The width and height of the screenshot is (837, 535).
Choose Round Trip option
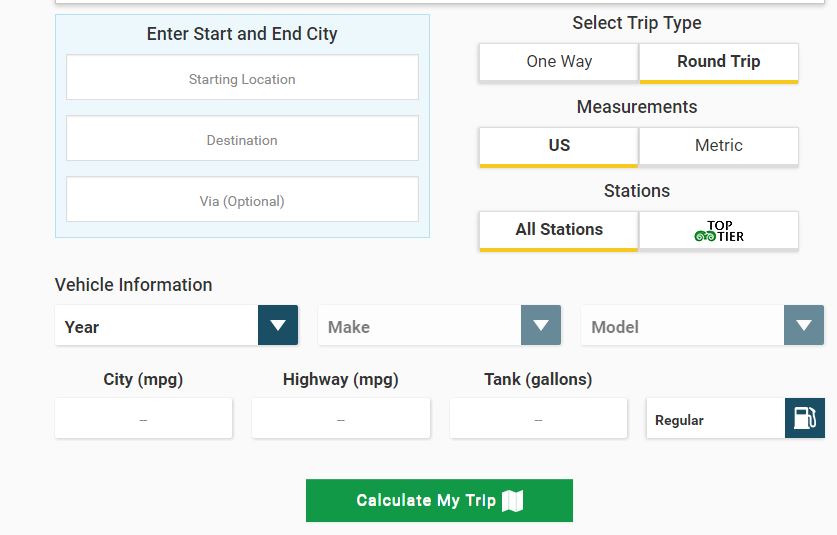tap(718, 62)
